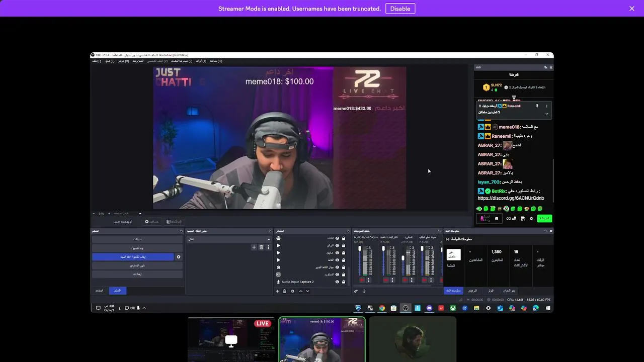644x362 pixels.
Task: Toggle the lock of the camera source row
Action: tap(344, 267)
